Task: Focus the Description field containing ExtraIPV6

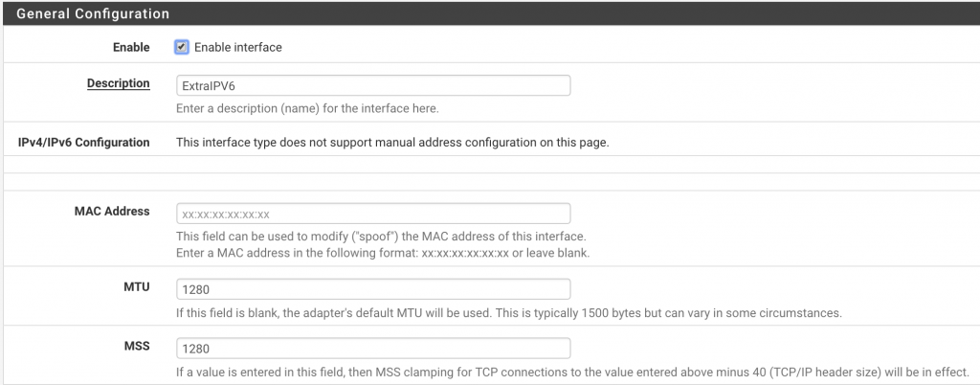Action: (x=373, y=85)
